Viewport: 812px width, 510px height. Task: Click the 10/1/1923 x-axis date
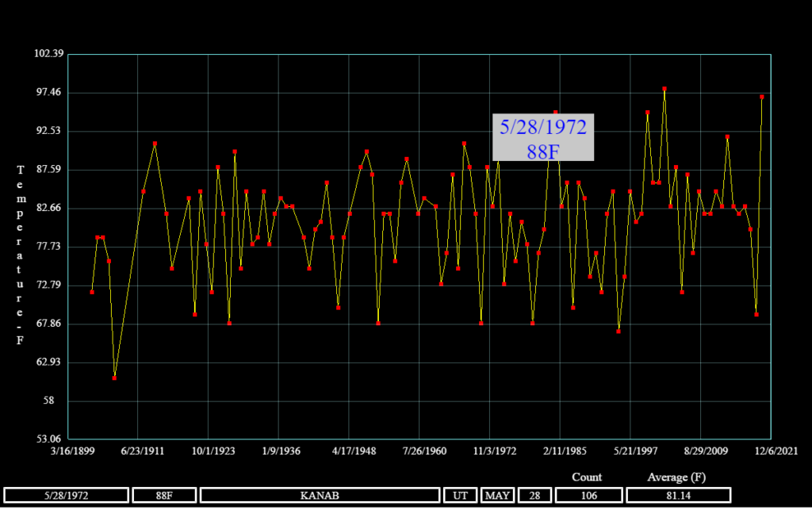[x=213, y=451]
